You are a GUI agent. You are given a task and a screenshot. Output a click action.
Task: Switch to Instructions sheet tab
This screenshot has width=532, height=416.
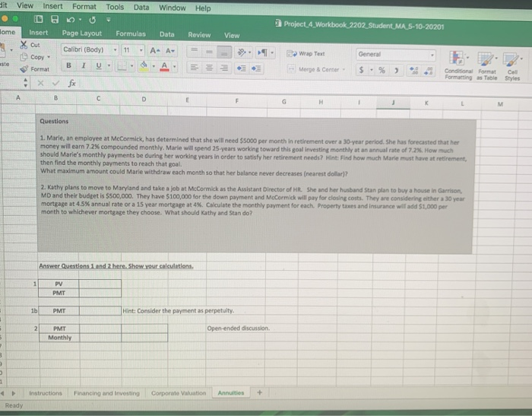(x=46, y=393)
